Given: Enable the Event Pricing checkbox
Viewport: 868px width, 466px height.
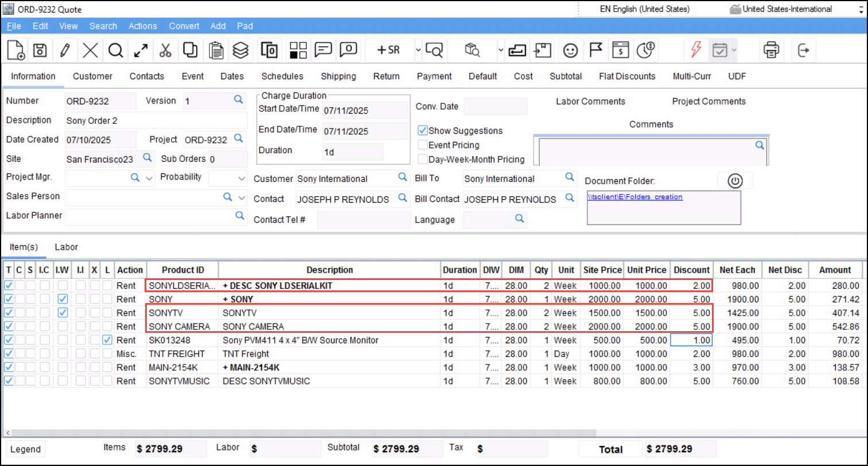Looking at the screenshot, I should pos(423,145).
